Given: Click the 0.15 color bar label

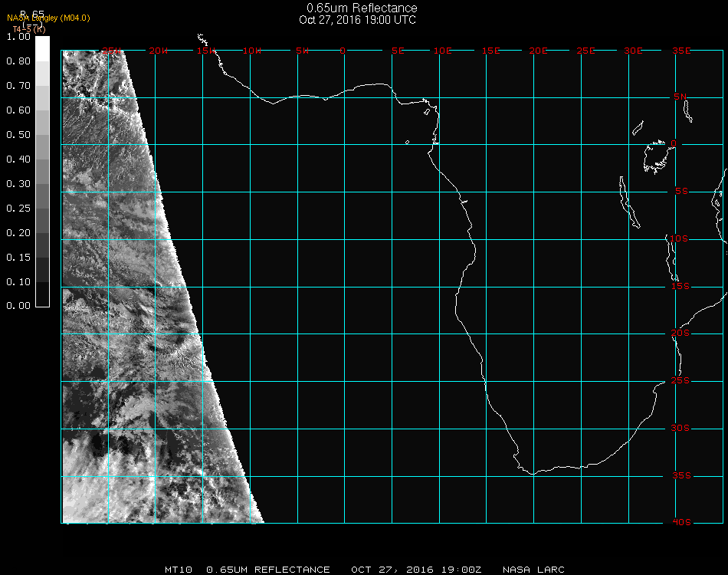Looking at the screenshot, I should pyautogui.click(x=18, y=258).
